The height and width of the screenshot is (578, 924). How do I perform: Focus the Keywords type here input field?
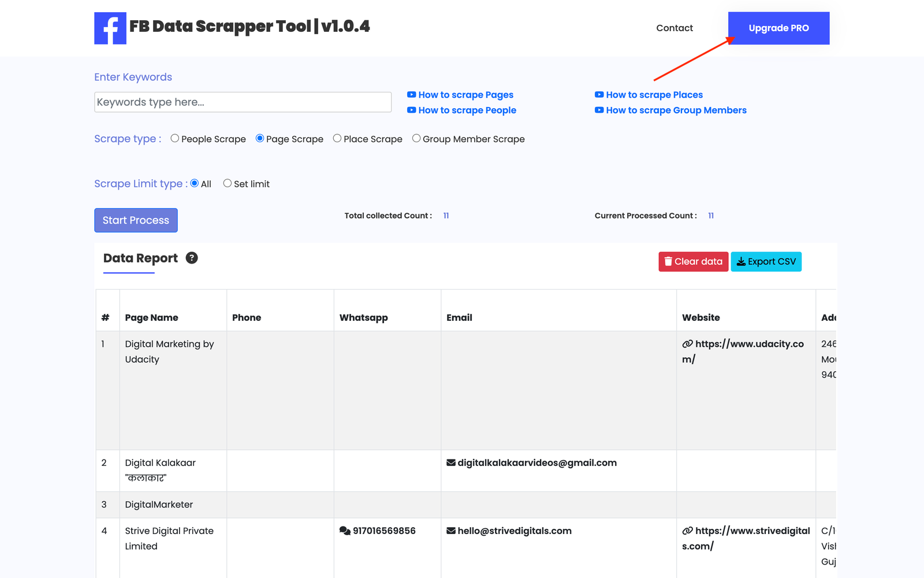pos(243,102)
